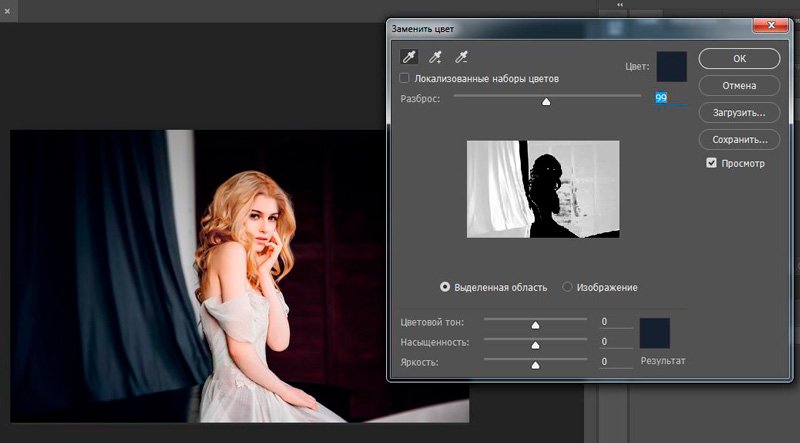
Task: Select Изображение radio button
Action: (x=567, y=287)
